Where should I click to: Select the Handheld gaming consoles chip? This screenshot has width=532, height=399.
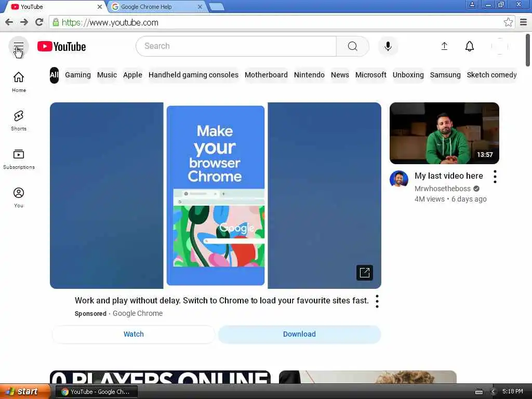point(193,75)
